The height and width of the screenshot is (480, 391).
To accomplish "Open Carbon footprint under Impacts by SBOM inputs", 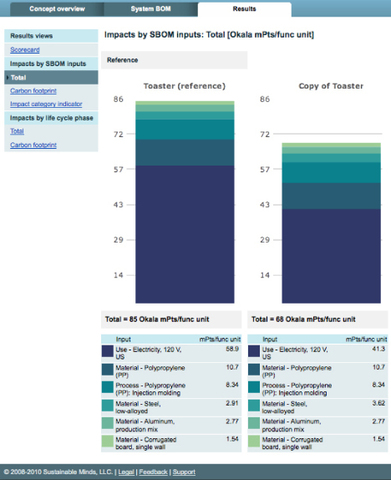I will pyautogui.click(x=33, y=91).
